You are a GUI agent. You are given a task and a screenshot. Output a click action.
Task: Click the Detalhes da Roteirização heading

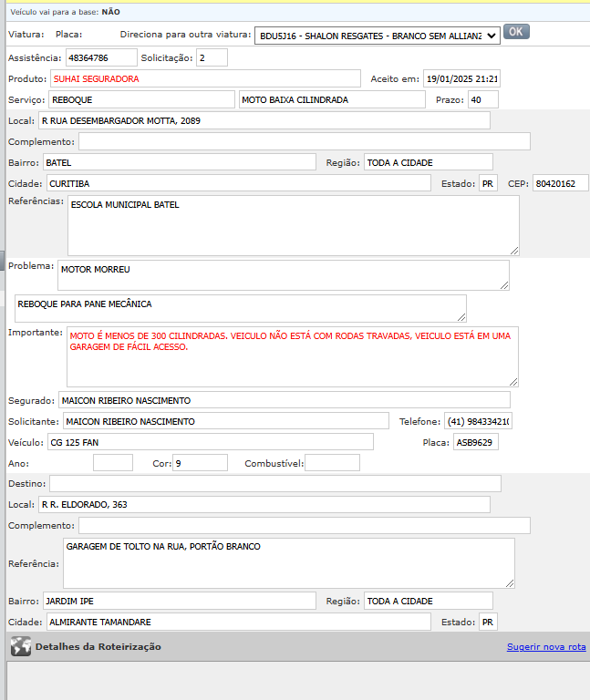pos(98,647)
